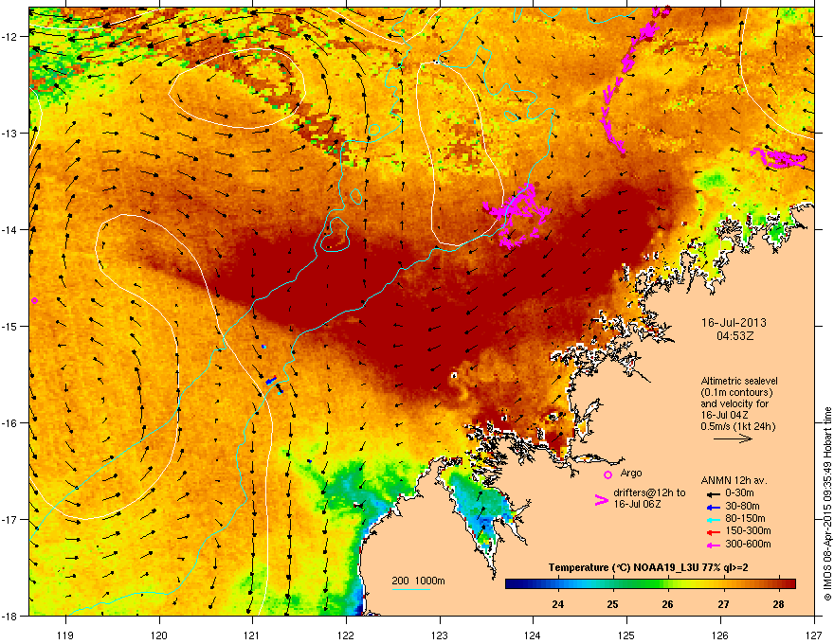The width and height of the screenshot is (834, 644).
Task: Click the Argo float marker near 118.7E, 14.7S
Action: pos(34,301)
